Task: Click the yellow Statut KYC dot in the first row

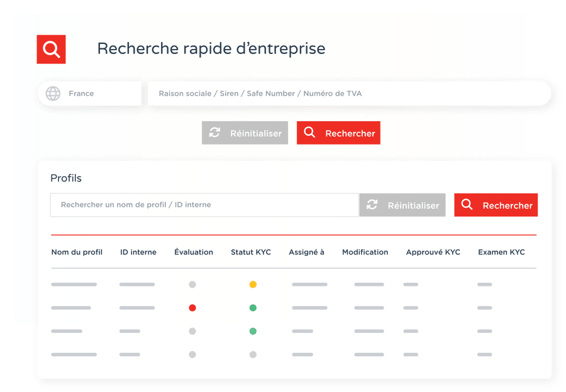Action: pos(253,285)
